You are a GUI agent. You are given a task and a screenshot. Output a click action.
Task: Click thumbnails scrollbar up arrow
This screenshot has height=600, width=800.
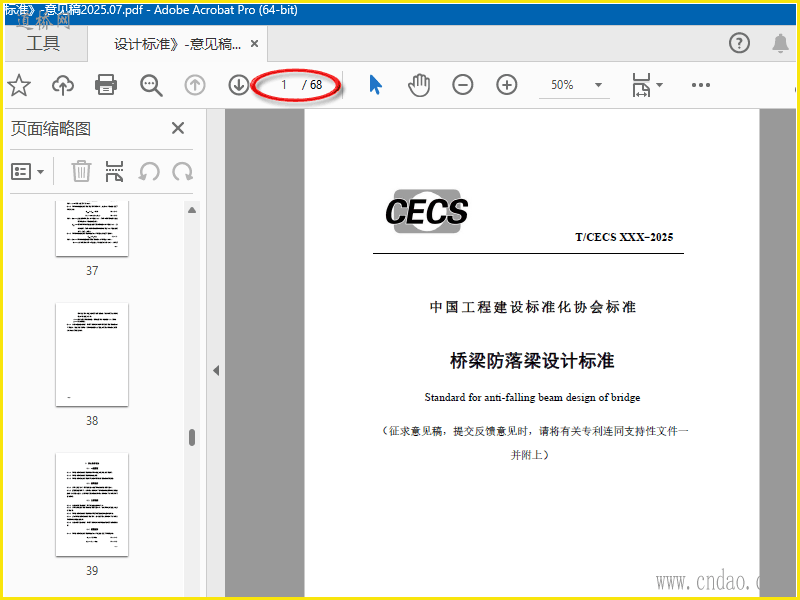pos(192,210)
